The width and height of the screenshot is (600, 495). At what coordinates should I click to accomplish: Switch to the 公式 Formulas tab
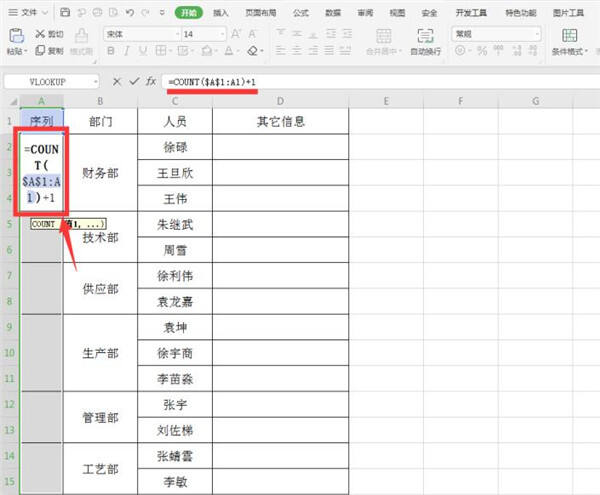click(x=301, y=13)
